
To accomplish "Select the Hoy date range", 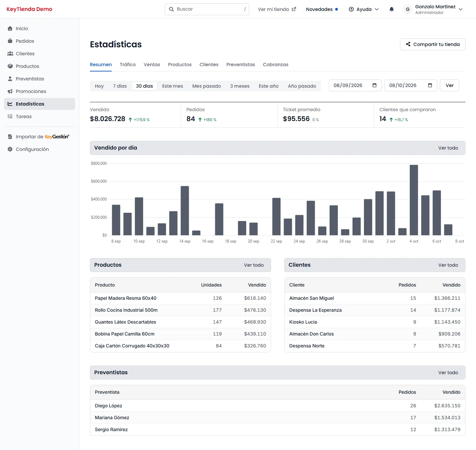I will (99, 86).
